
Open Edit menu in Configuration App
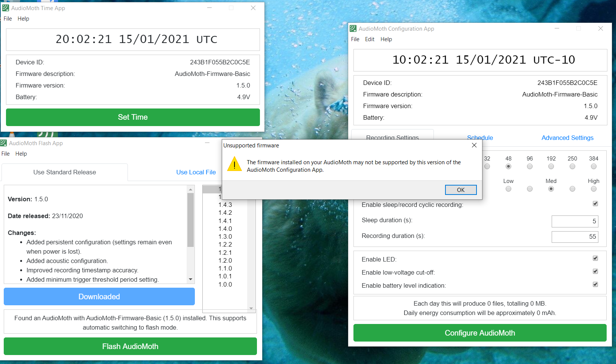(x=370, y=39)
